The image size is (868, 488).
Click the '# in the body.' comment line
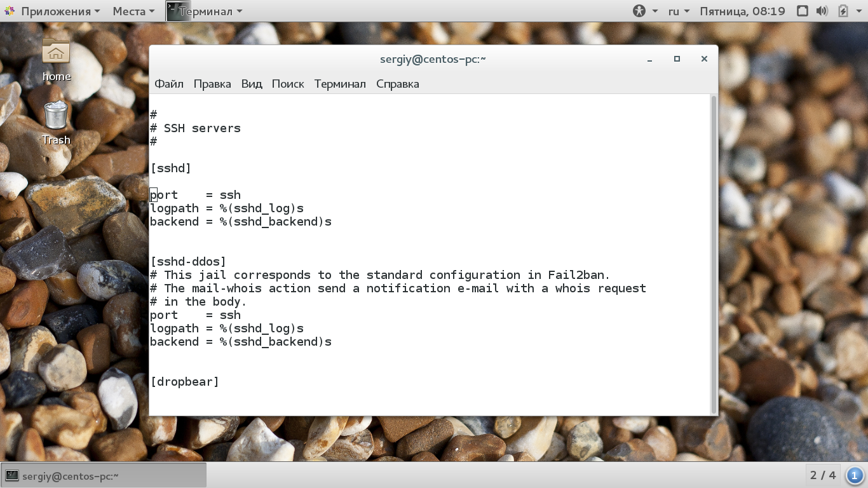(x=198, y=302)
